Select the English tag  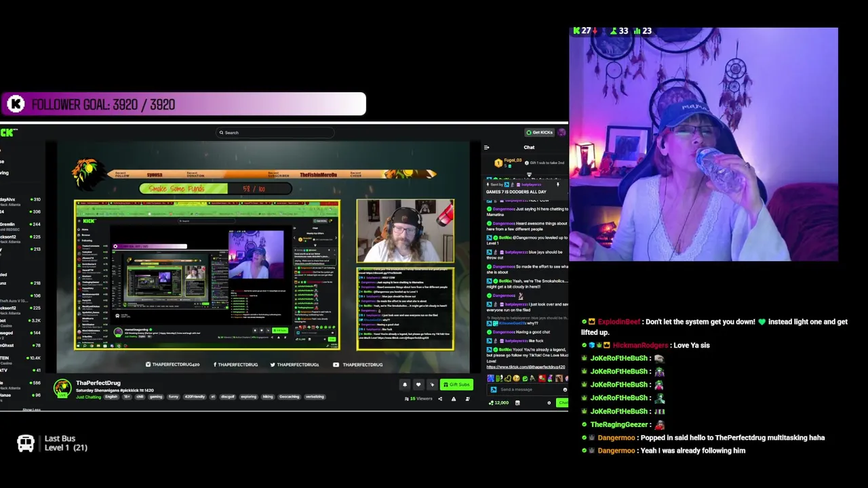point(111,396)
